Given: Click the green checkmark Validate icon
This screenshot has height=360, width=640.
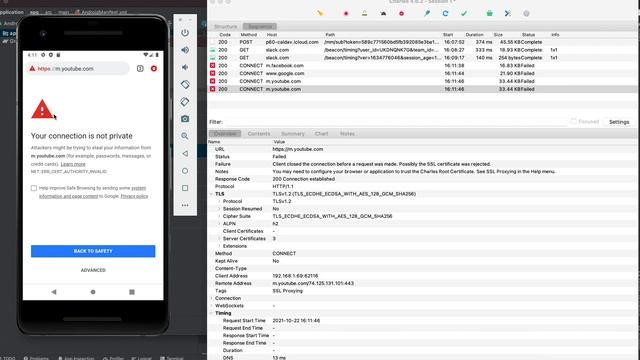Looking at the screenshot, I should tap(464, 13).
